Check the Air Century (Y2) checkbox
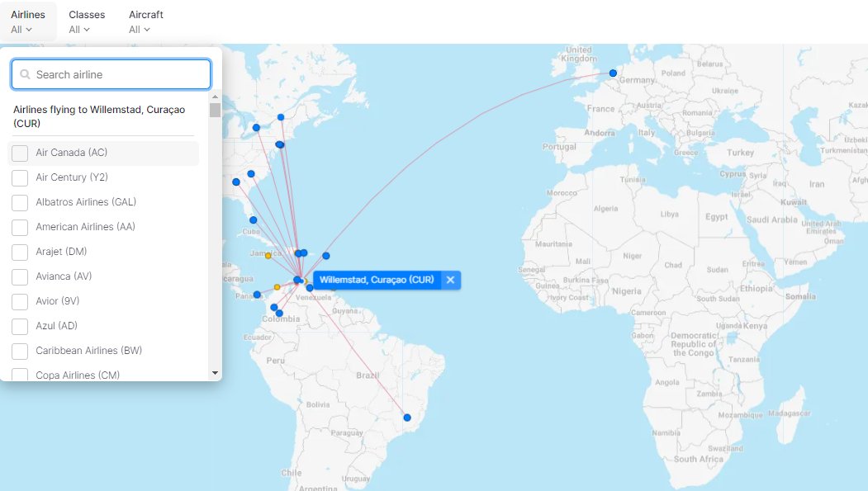 [x=20, y=178]
